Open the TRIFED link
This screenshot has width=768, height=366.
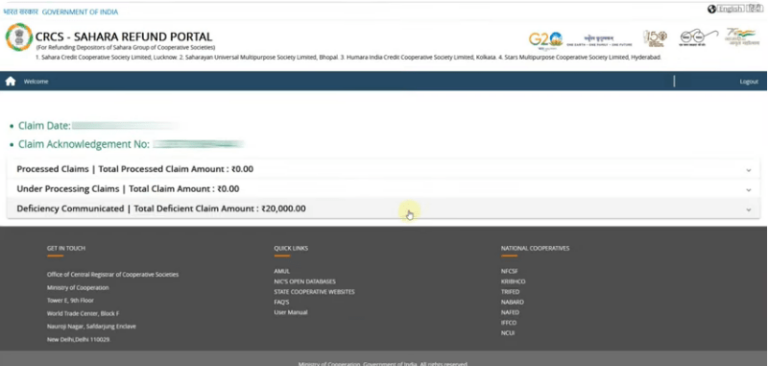[510, 292]
